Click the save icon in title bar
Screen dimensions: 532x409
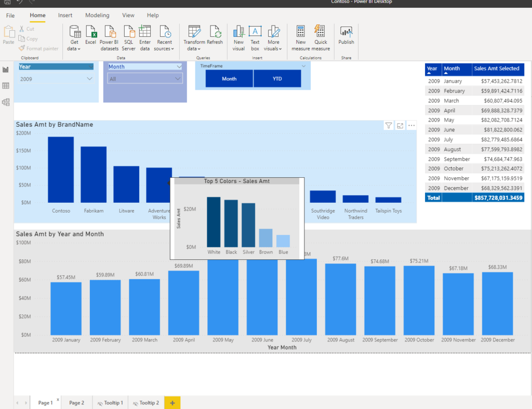click(7, 2)
